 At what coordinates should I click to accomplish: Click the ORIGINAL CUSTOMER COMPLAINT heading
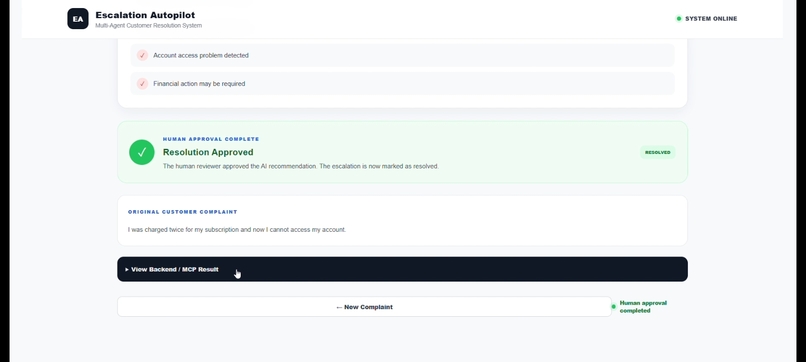(182, 212)
